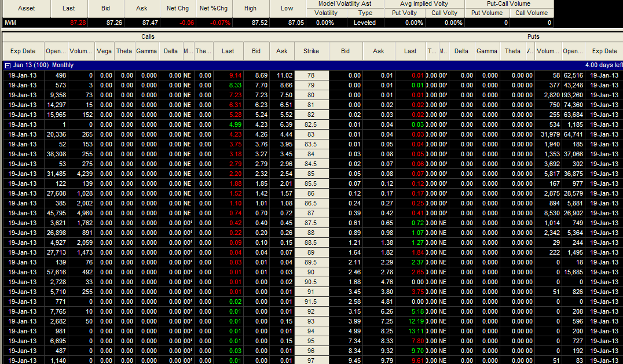623x364 pixels.
Task: Click the Call Volty column header
Action: (444, 13)
